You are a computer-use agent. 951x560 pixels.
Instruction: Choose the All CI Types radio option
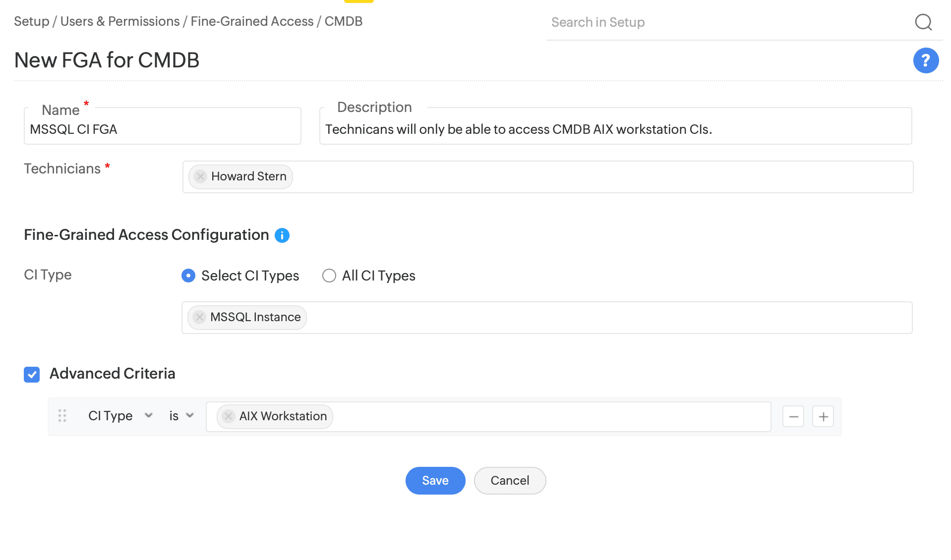329,276
